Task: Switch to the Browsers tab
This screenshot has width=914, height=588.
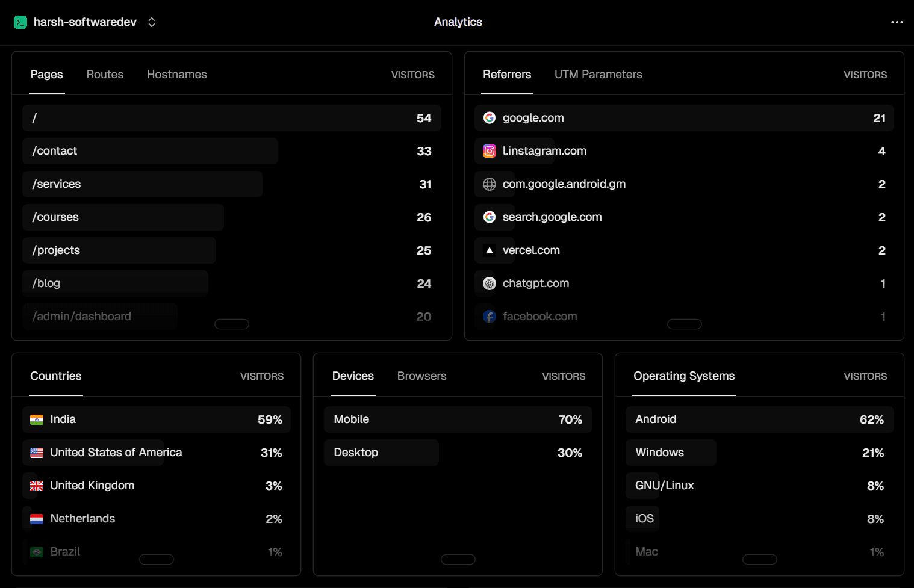Action: [x=422, y=376]
